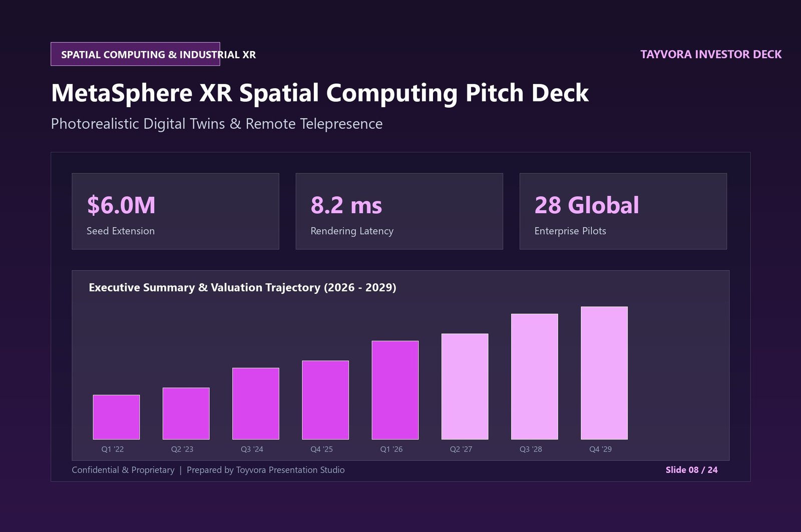Click the Rendering Latency label
The width and height of the screenshot is (801, 532).
click(x=352, y=231)
